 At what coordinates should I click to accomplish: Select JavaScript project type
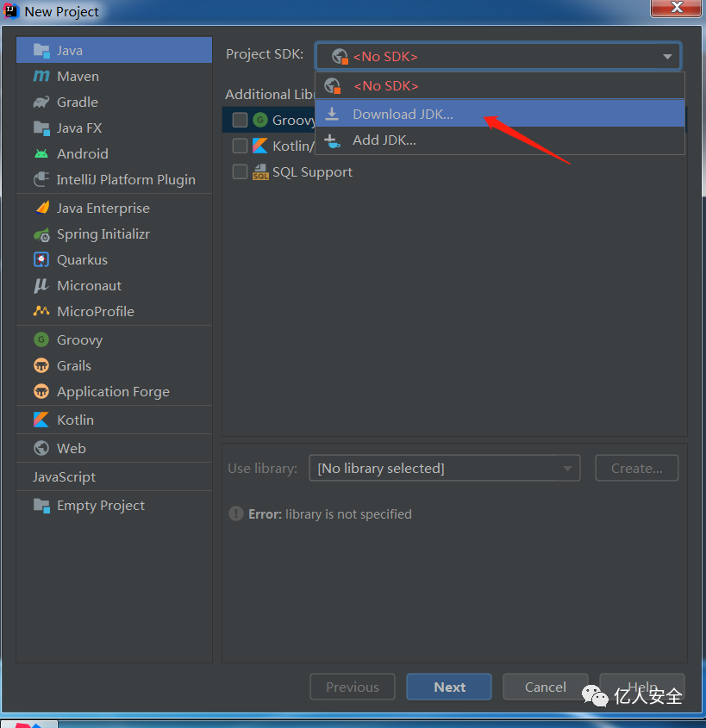coord(115,476)
